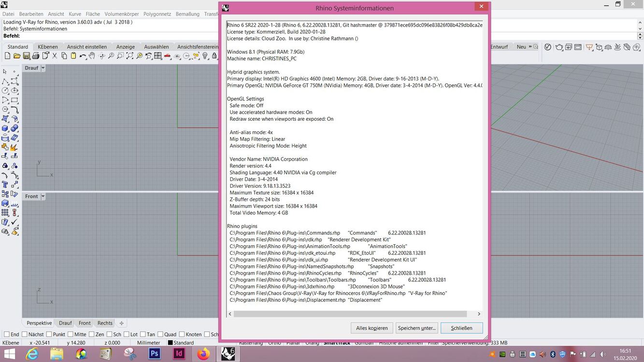Click the light bulb icon in the toolbar
Screen dimensions: 644x362
tap(205, 56)
